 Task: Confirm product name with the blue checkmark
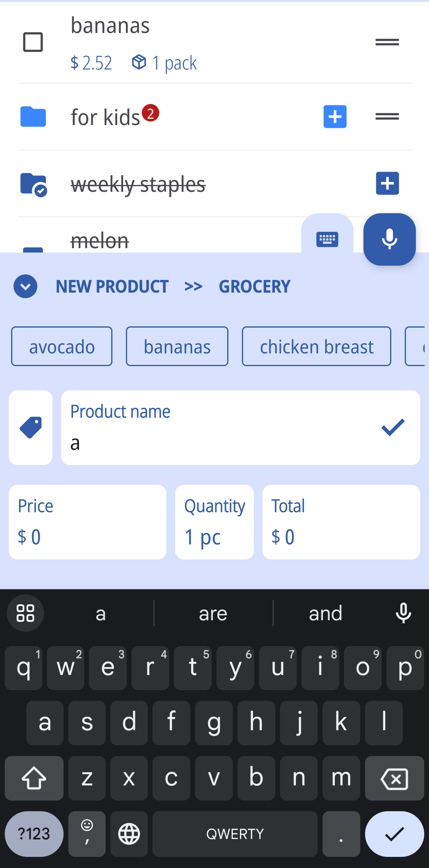click(392, 428)
